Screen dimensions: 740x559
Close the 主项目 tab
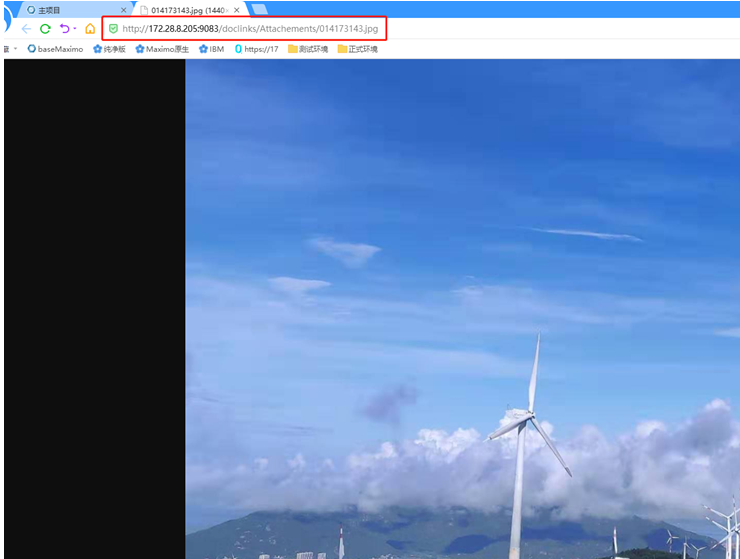[x=124, y=10]
